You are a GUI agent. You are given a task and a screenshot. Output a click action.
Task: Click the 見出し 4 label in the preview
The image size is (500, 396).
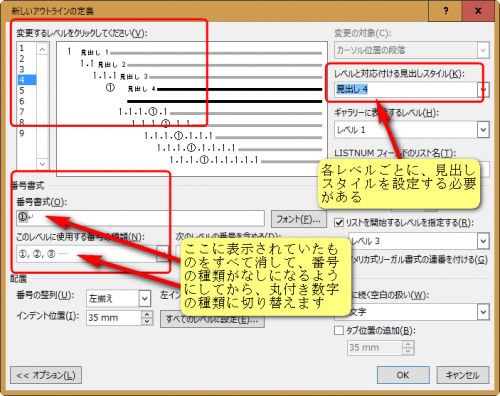coord(141,89)
